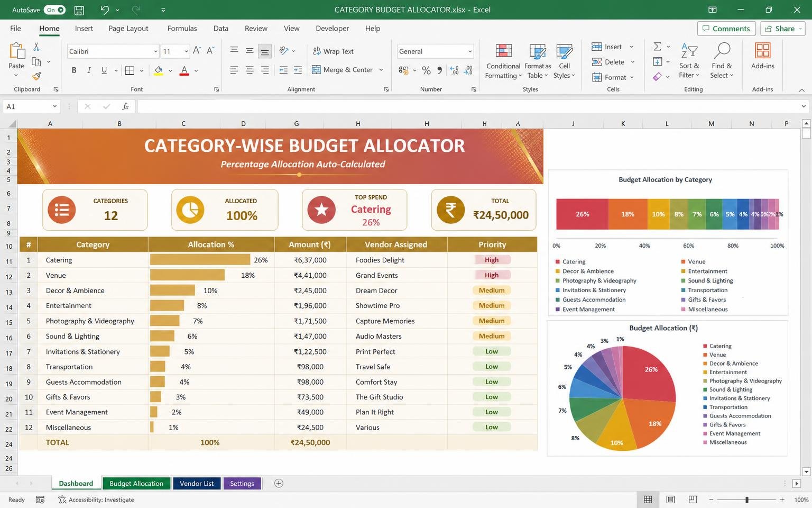Viewport: 812px width, 508px height.
Task: Toggle Wrap Text on selection
Action: click(x=333, y=51)
